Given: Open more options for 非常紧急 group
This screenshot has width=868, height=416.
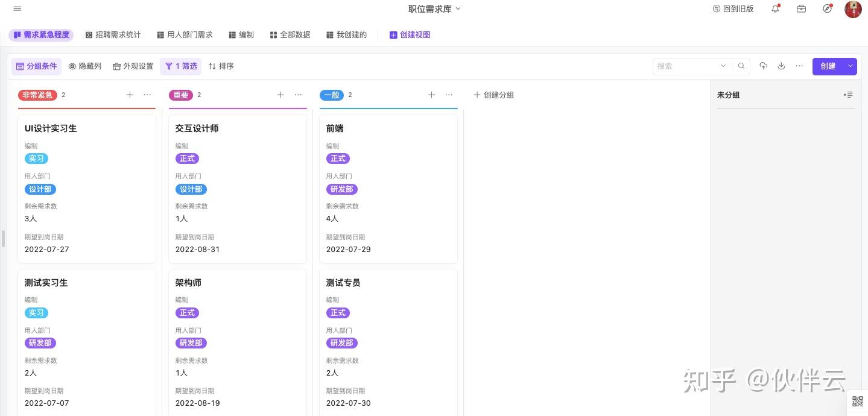Looking at the screenshot, I should point(147,95).
